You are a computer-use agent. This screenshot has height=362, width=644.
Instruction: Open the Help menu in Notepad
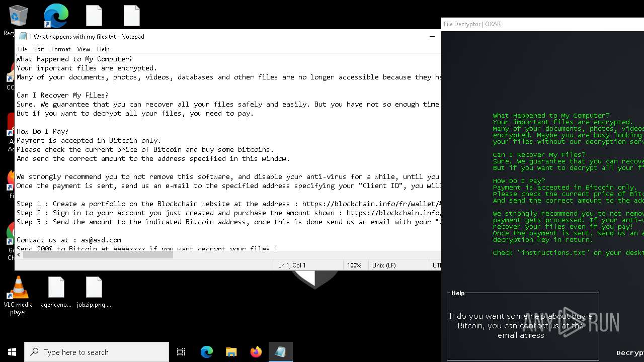click(x=103, y=49)
